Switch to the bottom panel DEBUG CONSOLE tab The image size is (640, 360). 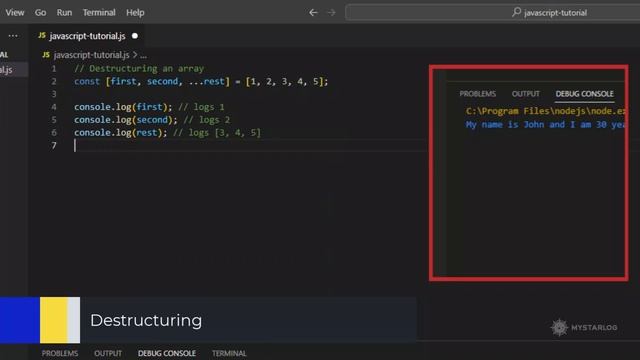(167, 353)
